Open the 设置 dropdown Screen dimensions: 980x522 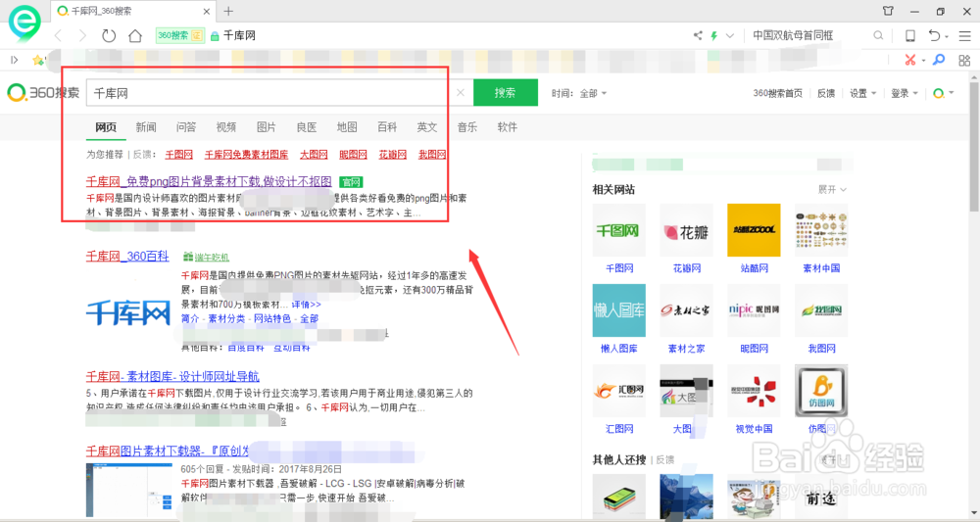tap(862, 93)
